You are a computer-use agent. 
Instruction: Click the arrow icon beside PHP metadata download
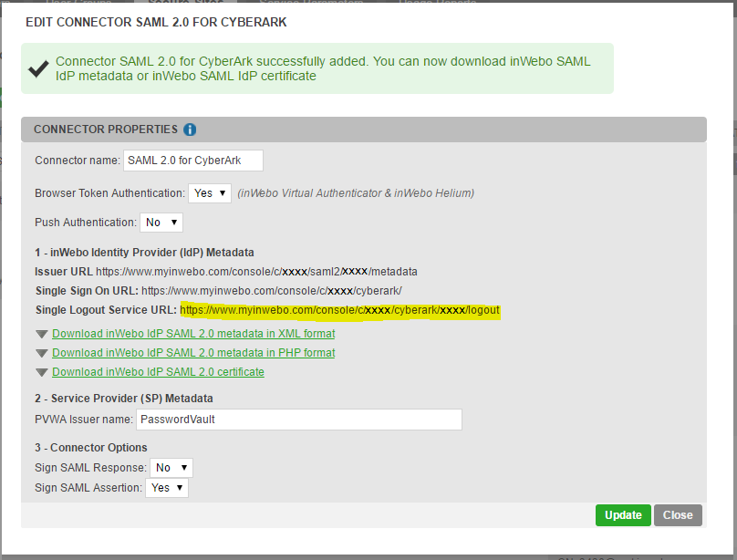(x=42, y=353)
